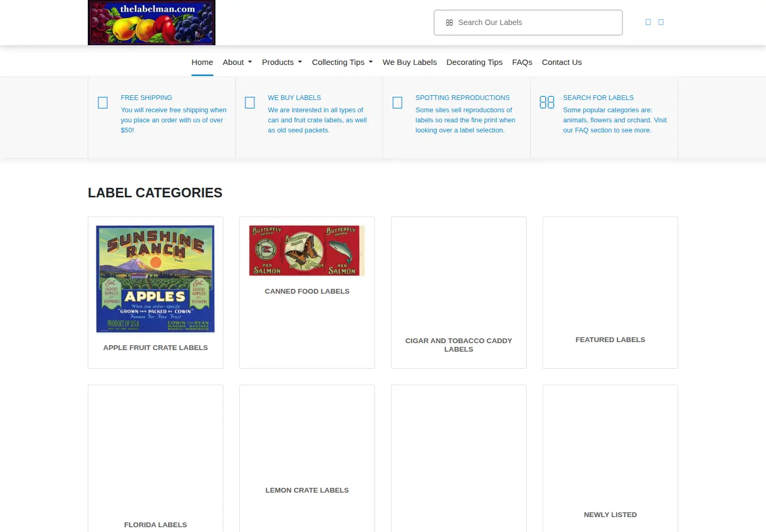Image resolution: width=766 pixels, height=532 pixels.
Task: Open Sunshine Ranch apples label thumbnail
Action: pos(155,279)
